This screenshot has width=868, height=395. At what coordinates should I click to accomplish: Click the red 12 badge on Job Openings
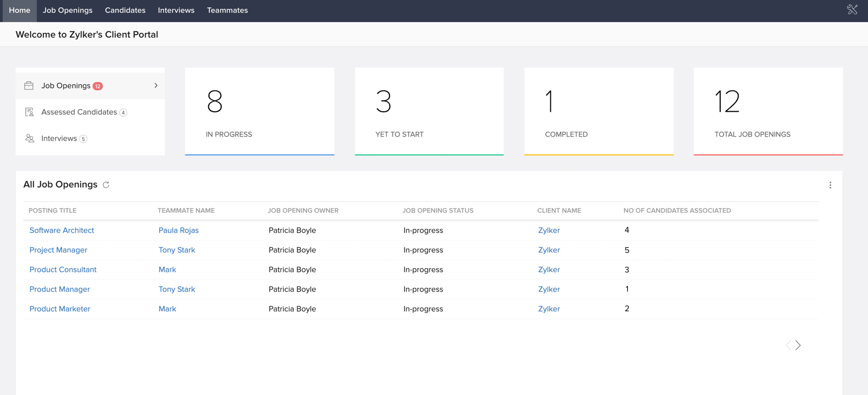click(98, 86)
